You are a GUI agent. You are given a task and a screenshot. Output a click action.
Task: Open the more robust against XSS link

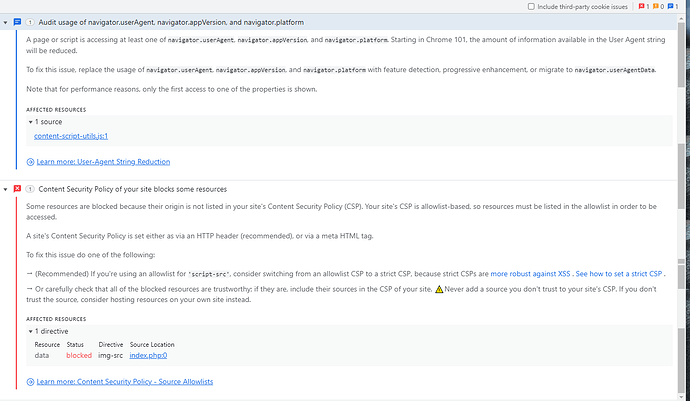tap(530, 274)
